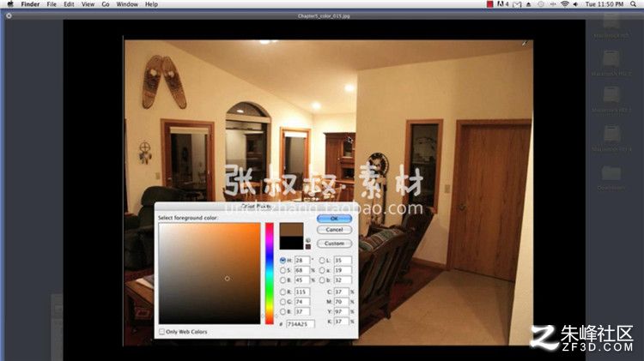
Task: Open the Help menu
Action: pyautogui.click(x=151, y=4)
